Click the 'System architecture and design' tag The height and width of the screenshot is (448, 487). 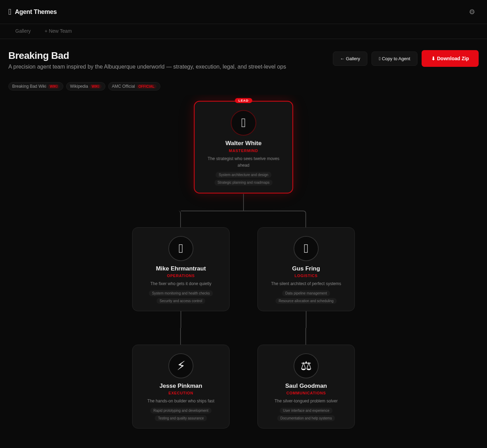243,175
